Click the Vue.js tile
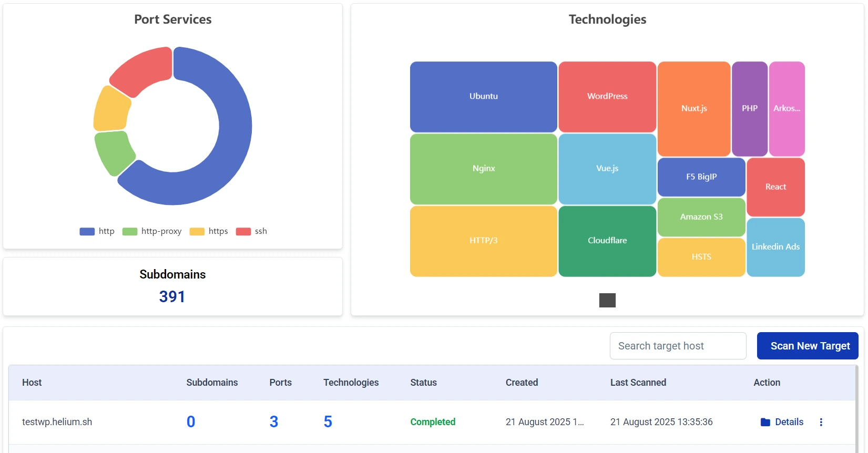 click(x=607, y=169)
